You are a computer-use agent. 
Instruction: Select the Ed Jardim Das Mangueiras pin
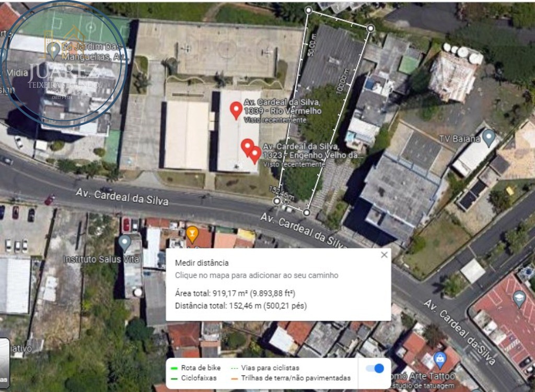[x=53, y=51]
